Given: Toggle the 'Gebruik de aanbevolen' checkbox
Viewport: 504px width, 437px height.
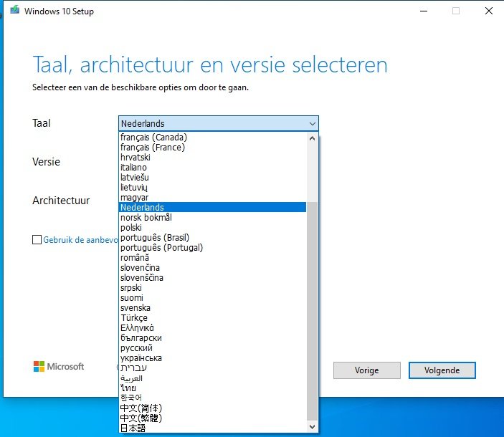Looking at the screenshot, I should pyautogui.click(x=37, y=239).
